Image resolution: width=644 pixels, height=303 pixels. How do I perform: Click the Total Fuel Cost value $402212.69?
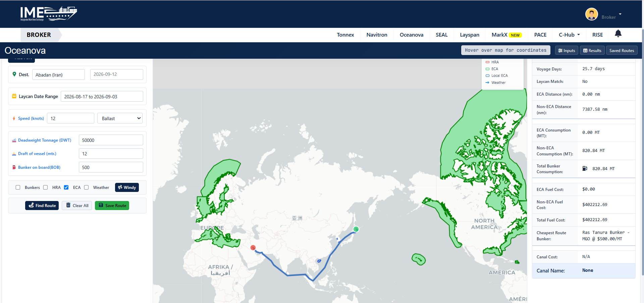(595, 220)
